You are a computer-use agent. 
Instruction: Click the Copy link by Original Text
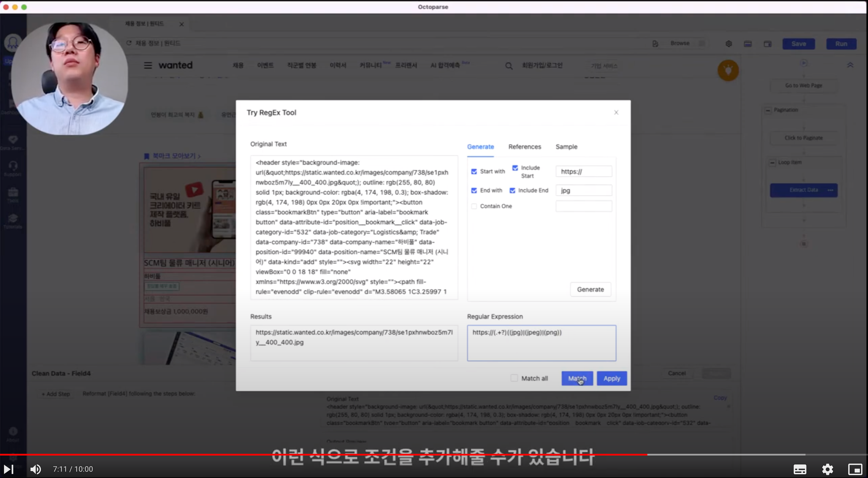(x=720, y=398)
